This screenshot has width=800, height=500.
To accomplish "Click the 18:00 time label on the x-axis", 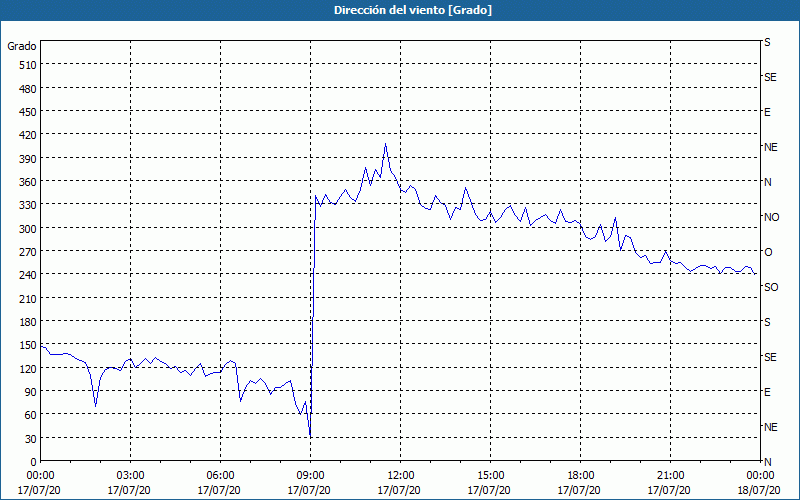I will pos(580,476).
